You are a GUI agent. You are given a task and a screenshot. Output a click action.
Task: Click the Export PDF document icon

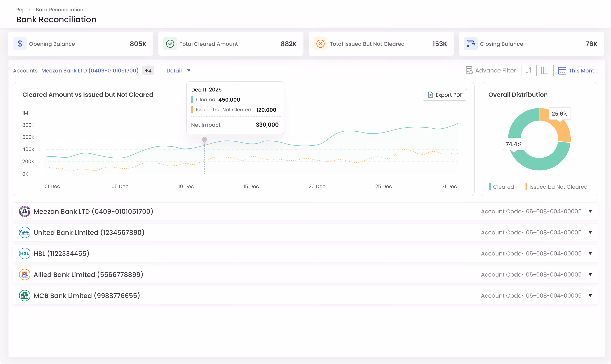[x=430, y=95]
